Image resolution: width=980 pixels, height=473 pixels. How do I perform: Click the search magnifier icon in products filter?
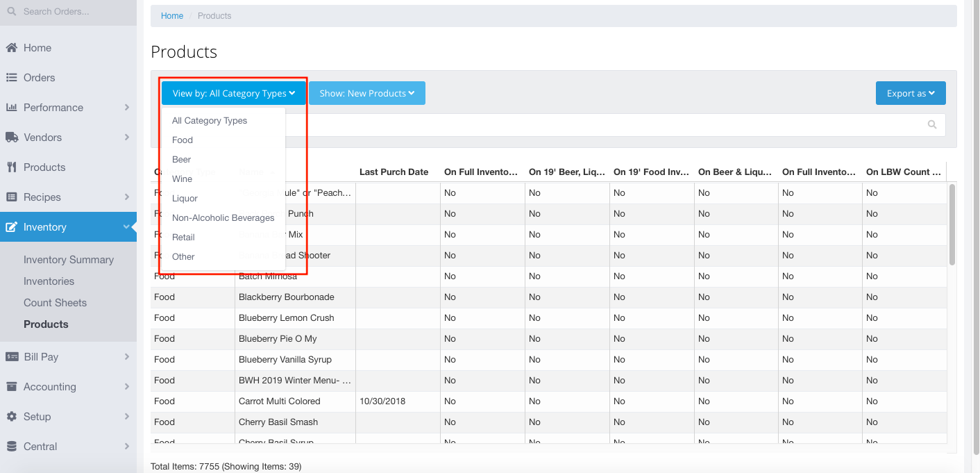click(932, 125)
